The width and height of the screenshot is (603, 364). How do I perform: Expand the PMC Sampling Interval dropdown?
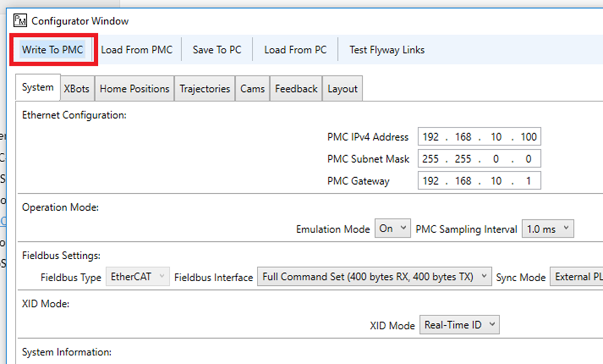pos(547,229)
